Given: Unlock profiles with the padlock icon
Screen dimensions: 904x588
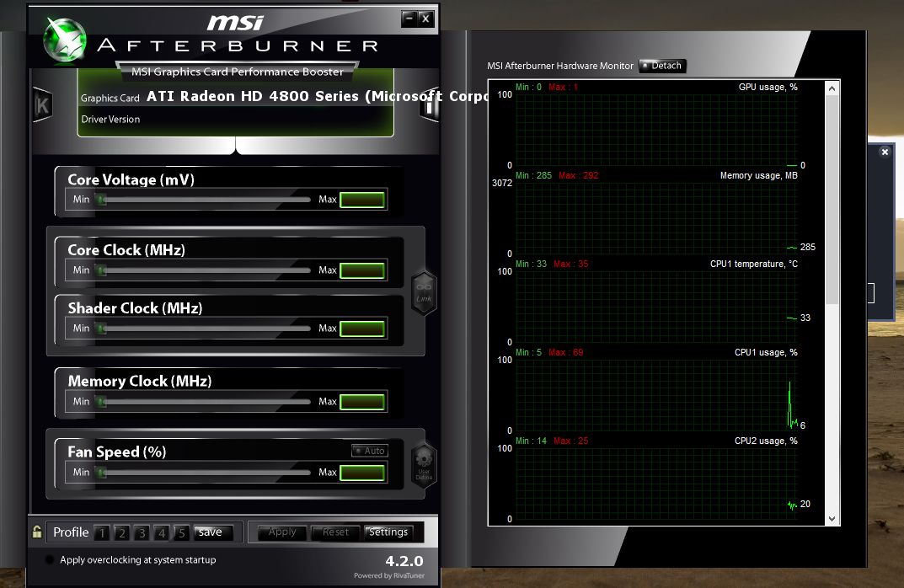Looking at the screenshot, I should click(x=37, y=532).
